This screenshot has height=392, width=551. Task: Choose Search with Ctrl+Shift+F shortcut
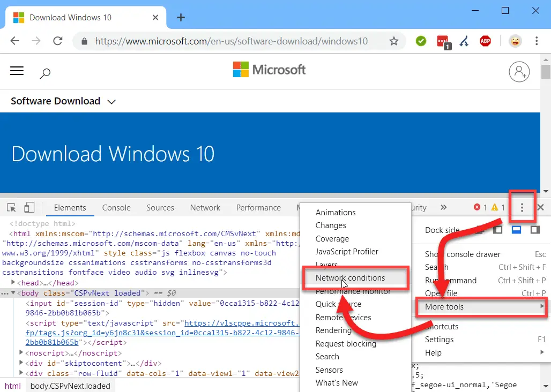pyautogui.click(x=481, y=267)
